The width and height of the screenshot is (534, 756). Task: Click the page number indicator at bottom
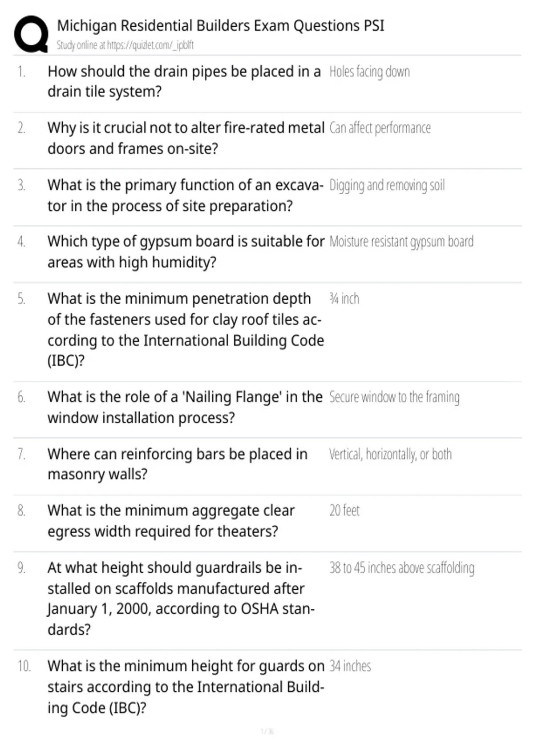(x=267, y=731)
